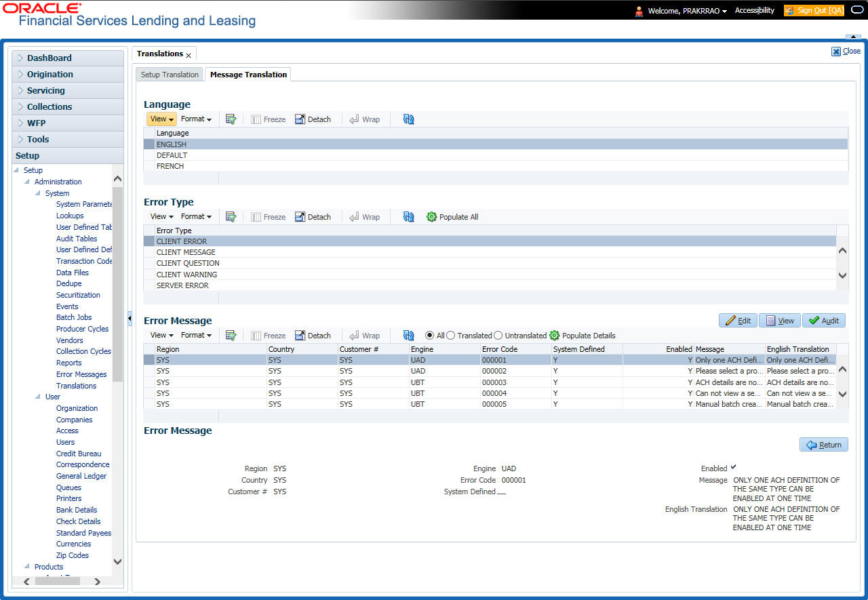Open the Translations tree item
The height and width of the screenshot is (600, 868).
76,386
